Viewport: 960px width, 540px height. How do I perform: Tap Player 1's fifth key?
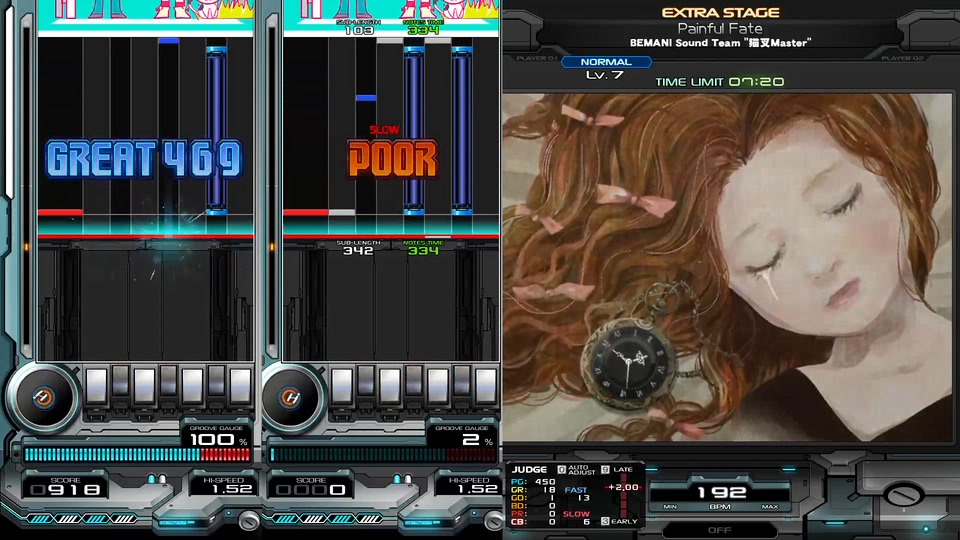point(192,386)
